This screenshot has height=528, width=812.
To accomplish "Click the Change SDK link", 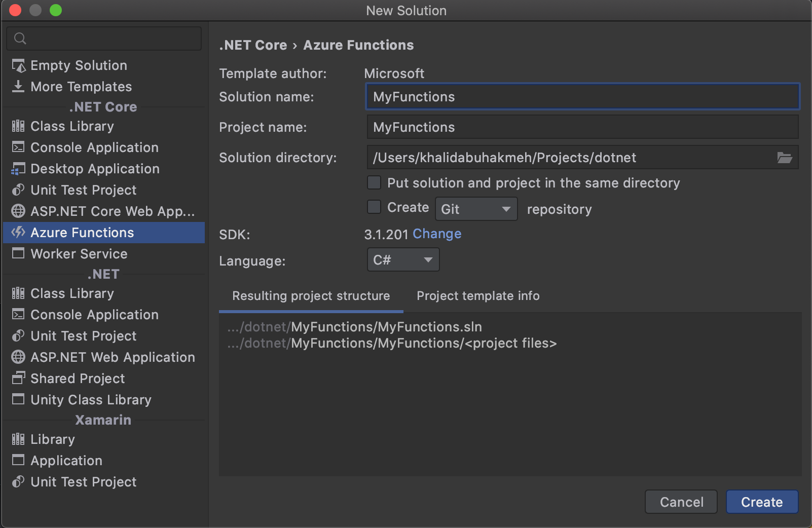I will [437, 234].
